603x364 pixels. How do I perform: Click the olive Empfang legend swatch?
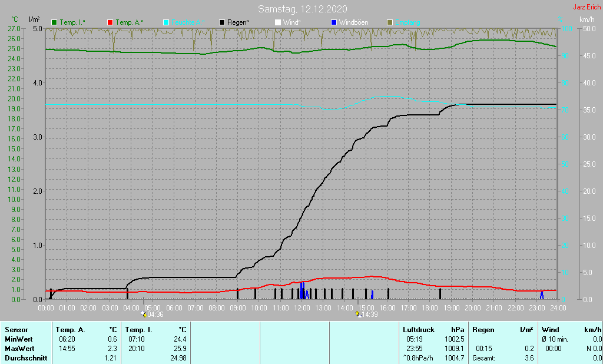(390, 23)
